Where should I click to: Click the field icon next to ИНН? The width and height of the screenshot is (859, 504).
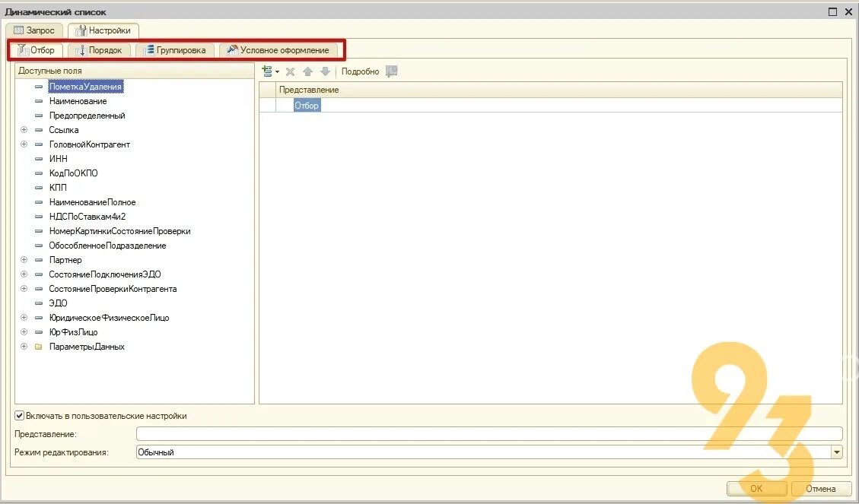[x=38, y=159]
